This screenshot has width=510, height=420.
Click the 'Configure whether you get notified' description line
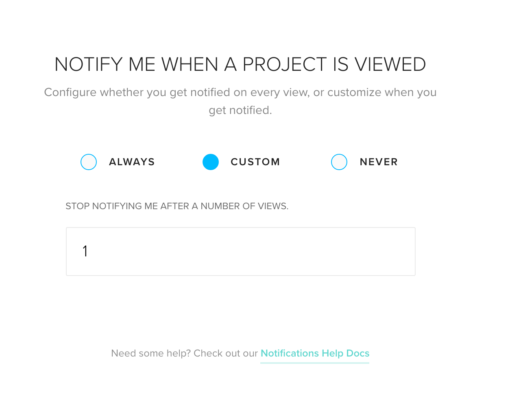tap(240, 92)
